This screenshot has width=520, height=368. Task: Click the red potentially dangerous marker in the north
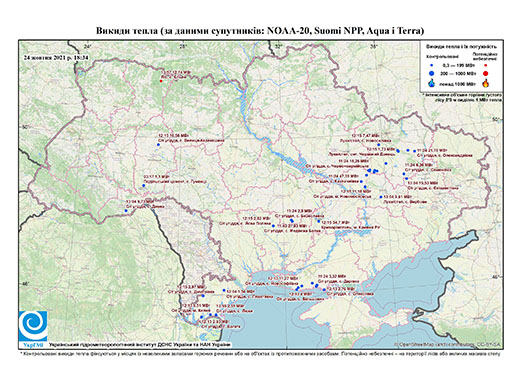pos(161,81)
